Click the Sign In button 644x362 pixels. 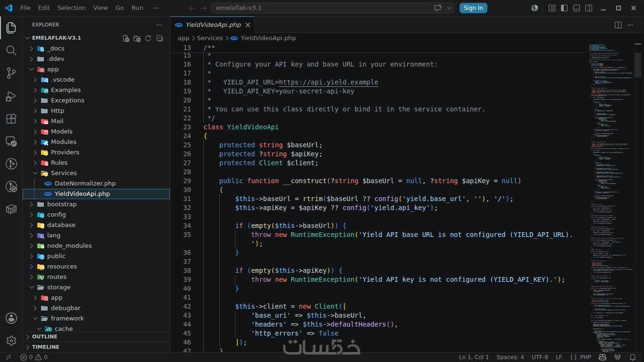(x=473, y=8)
